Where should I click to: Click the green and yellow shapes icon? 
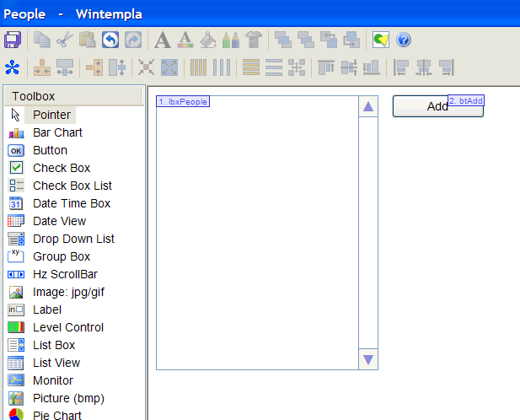381,40
